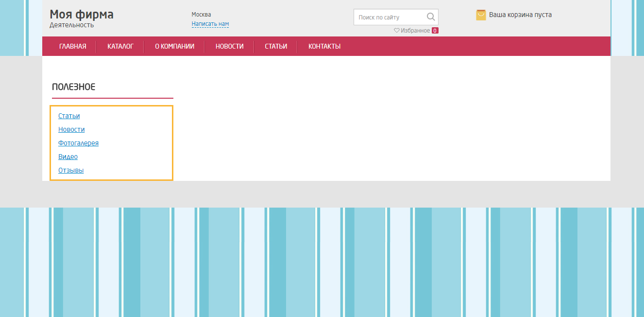The height and width of the screenshot is (317, 644).
Task: Click the yellow shopping cart icon
Action: 481,15
